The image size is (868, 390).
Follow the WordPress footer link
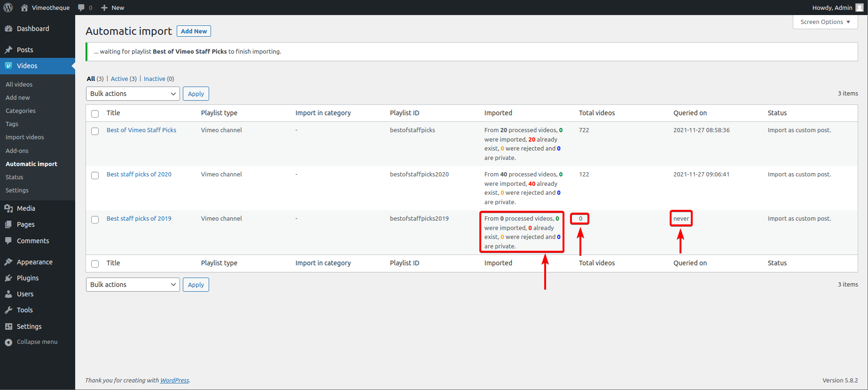(x=175, y=380)
